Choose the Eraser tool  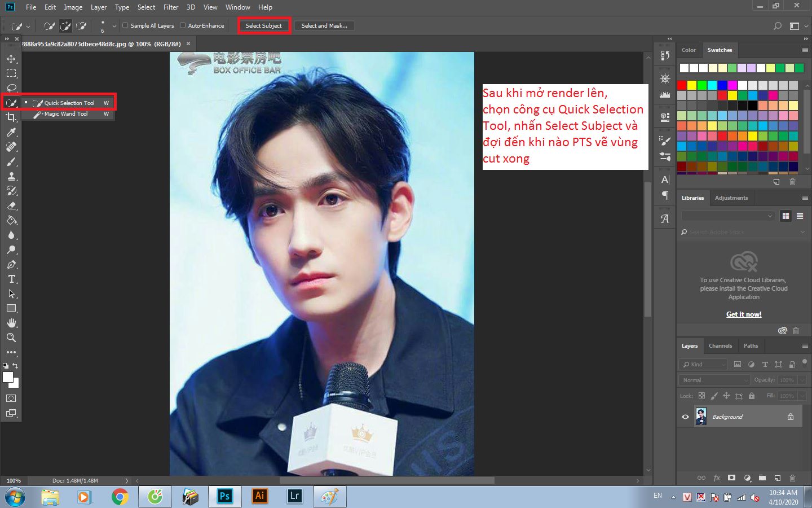pos(11,205)
